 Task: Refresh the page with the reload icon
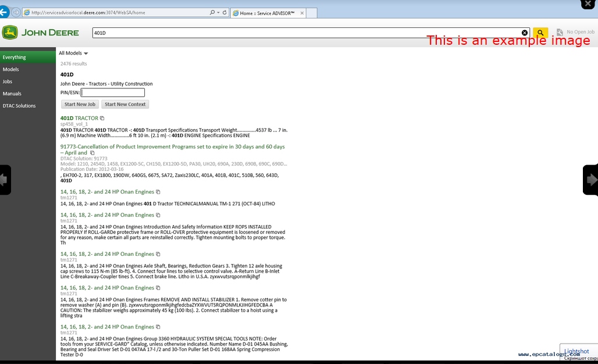click(225, 13)
